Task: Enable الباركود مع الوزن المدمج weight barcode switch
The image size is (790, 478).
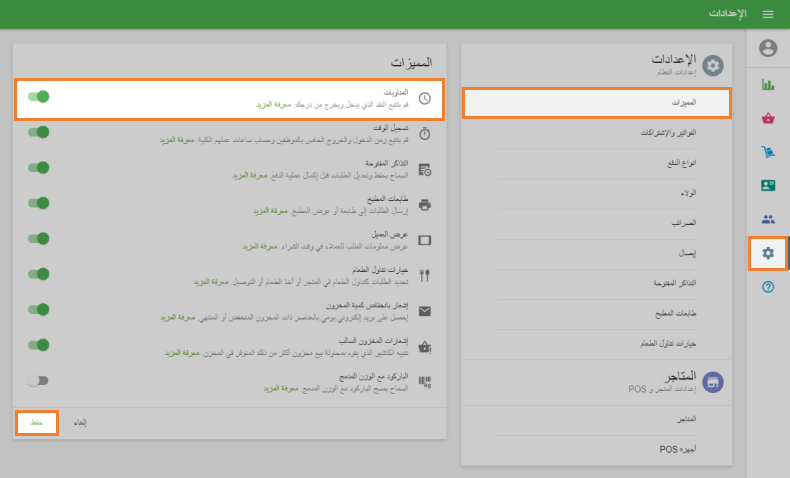Action: point(38,381)
